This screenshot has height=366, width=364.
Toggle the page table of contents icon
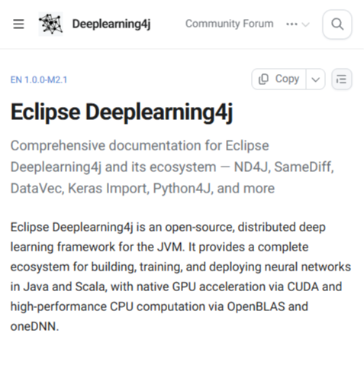tap(341, 79)
